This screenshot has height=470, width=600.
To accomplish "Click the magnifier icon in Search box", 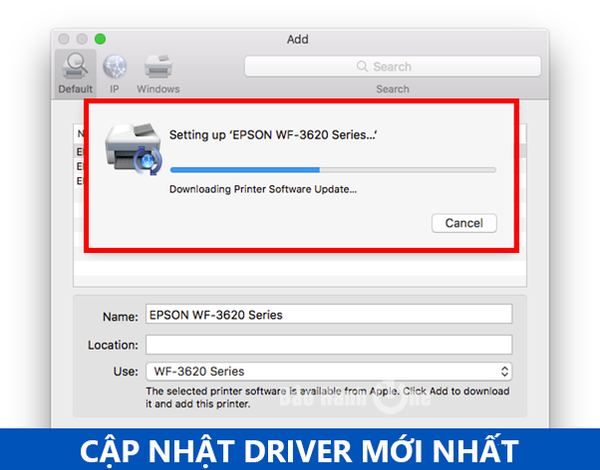I will (x=362, y=67).
